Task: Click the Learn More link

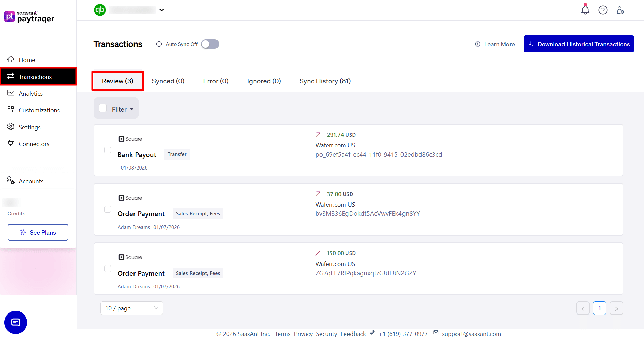Action: 499,44
